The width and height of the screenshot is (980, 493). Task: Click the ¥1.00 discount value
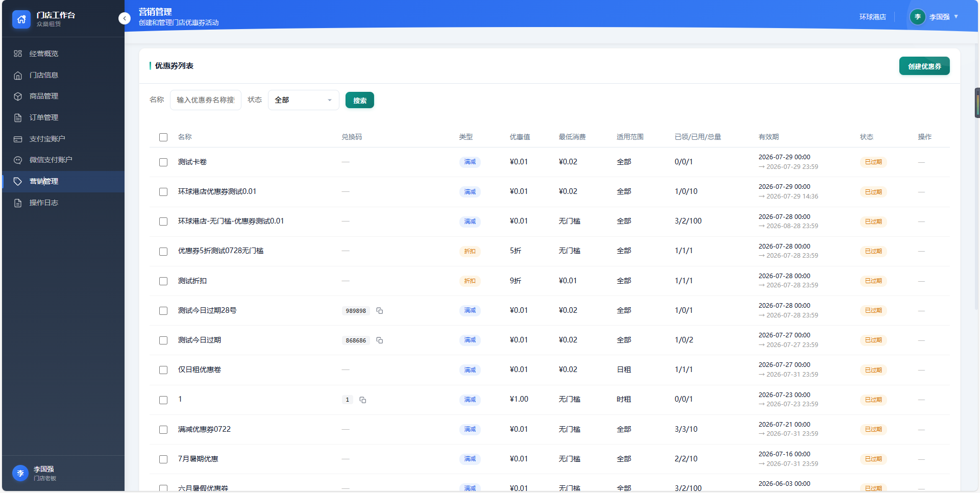(x=519, y=399)
